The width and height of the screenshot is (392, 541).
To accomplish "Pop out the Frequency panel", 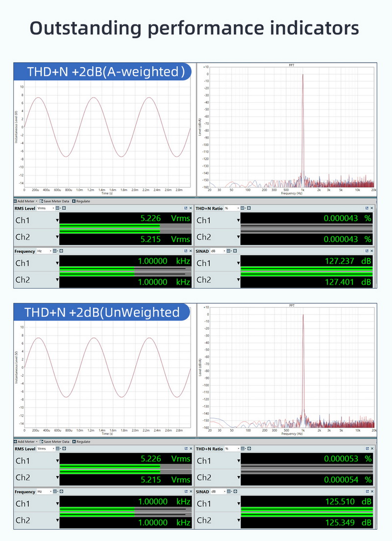I will [185, 250].
